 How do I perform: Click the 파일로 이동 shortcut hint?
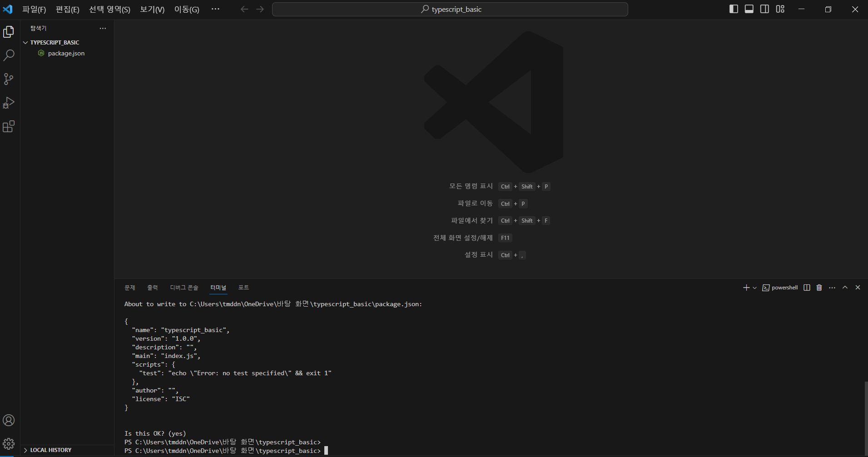pyautogui.click(x=475, y=204)
